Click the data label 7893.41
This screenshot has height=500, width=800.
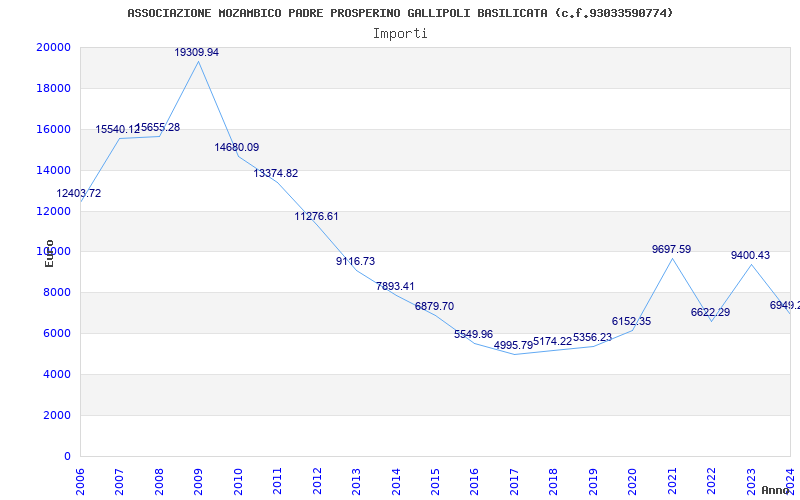click(395, 286)
